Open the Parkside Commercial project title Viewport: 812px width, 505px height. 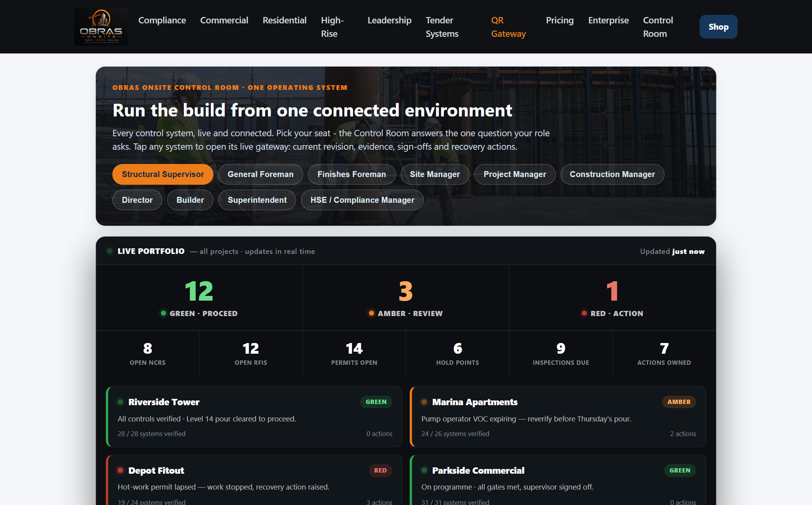click(478, 471)
